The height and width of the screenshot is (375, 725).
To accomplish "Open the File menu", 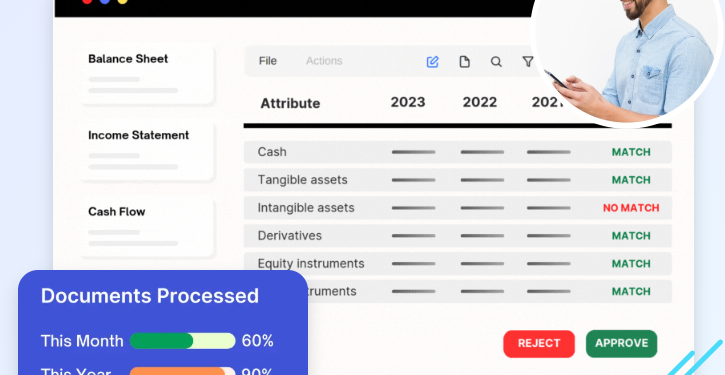I will (268, 61).
